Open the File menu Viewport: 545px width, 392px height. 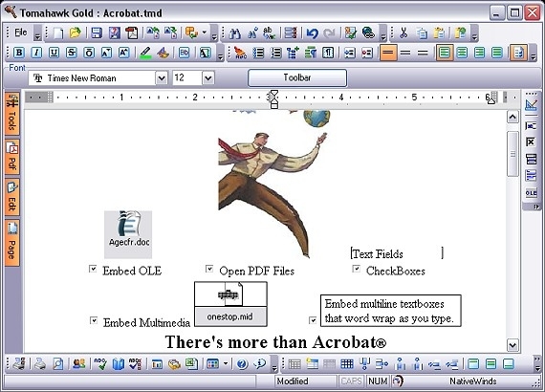pyautogui.click(x=21, y=33)
